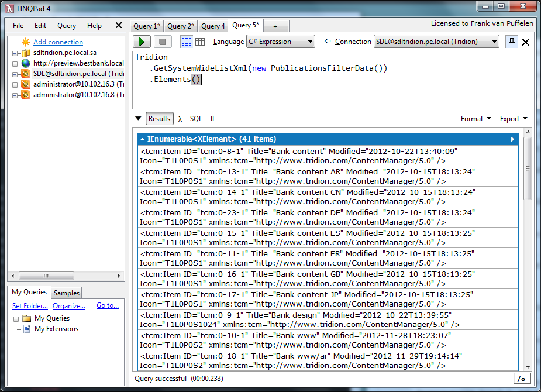Open the Language dropdown showing C# Expression
This screenshot has height=392, width=541.
click(x=280, y=42)
